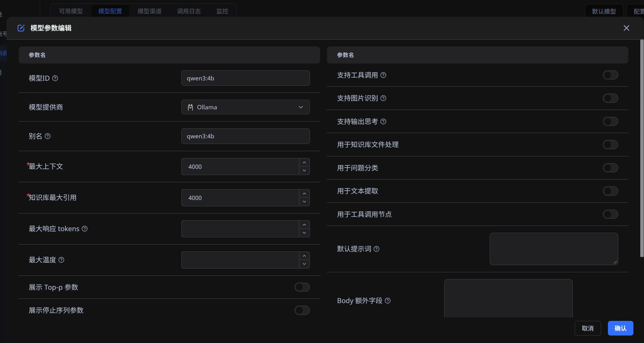The image size is (644, 343).
Task: Click the Ollama provider logo icon
Action: (190, 107)
